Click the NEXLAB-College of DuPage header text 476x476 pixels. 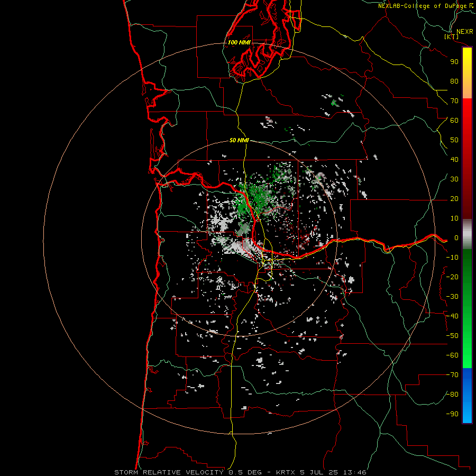tap(426, 6)
